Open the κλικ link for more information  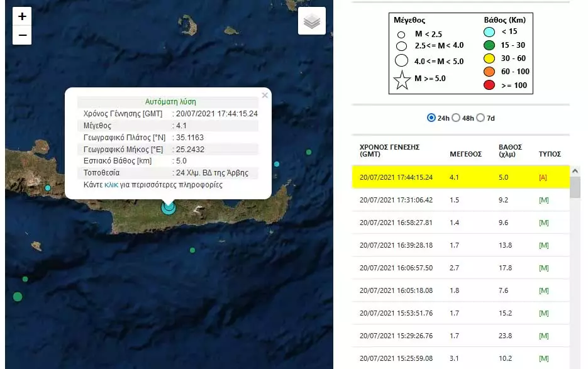(111, 185)
